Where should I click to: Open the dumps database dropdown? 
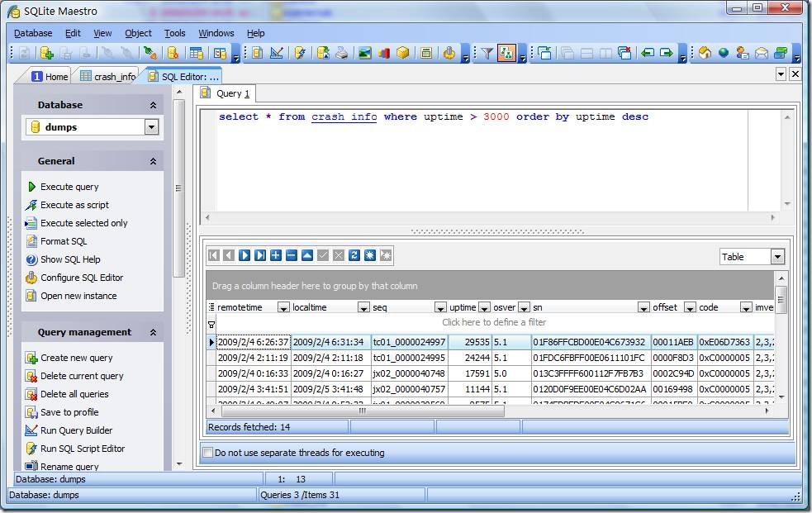151,127
